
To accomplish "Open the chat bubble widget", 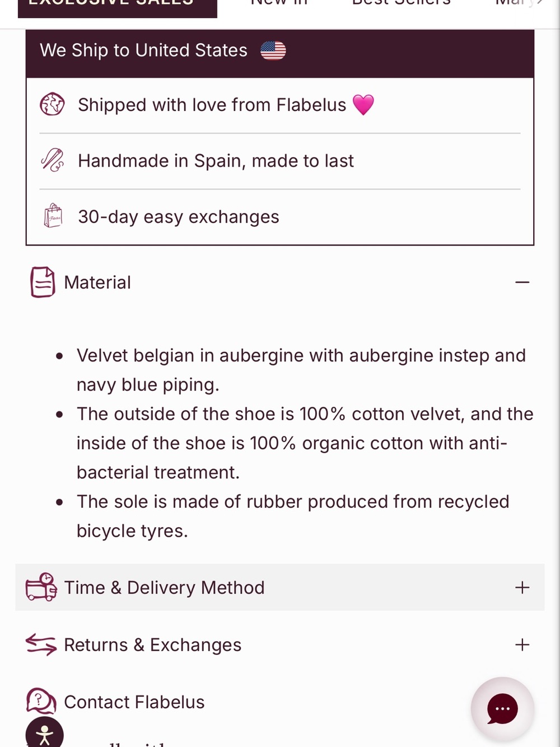I will 502,709.
